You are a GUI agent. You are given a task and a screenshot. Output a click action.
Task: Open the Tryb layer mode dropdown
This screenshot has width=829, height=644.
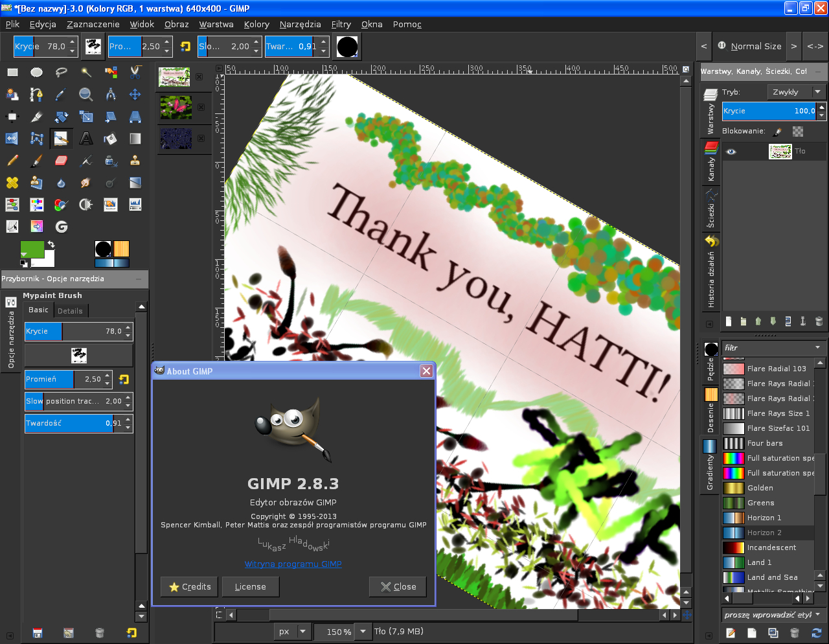[796, 92]
